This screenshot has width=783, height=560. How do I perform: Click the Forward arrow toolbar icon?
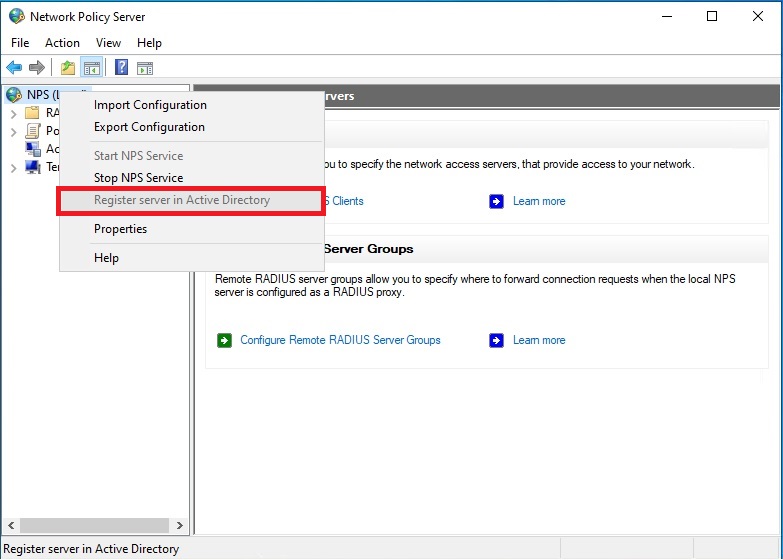click(x=37, y=67)
